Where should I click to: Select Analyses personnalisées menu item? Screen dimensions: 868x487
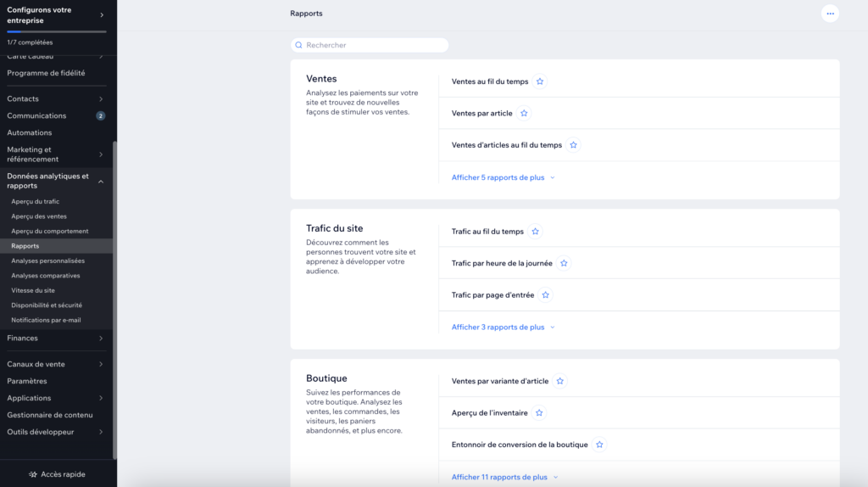(x=47, y=260)
